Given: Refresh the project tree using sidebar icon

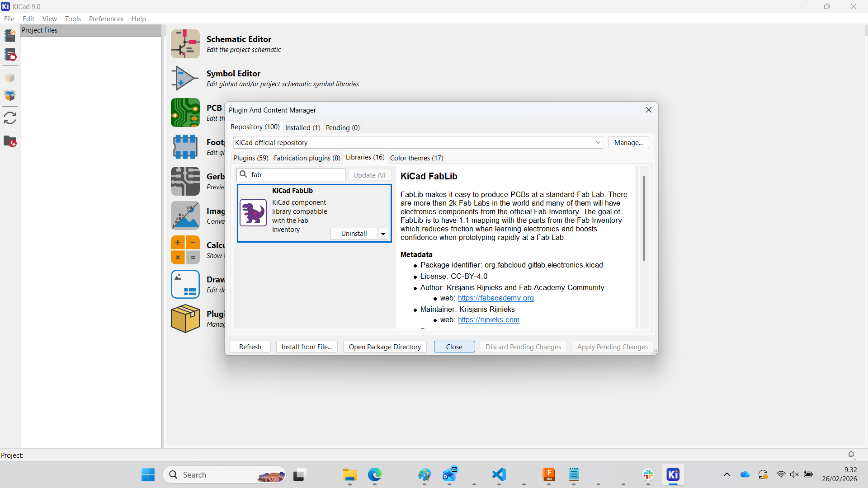Looking at the screenshot, I should pyautogui.click(x=10, y=118).
